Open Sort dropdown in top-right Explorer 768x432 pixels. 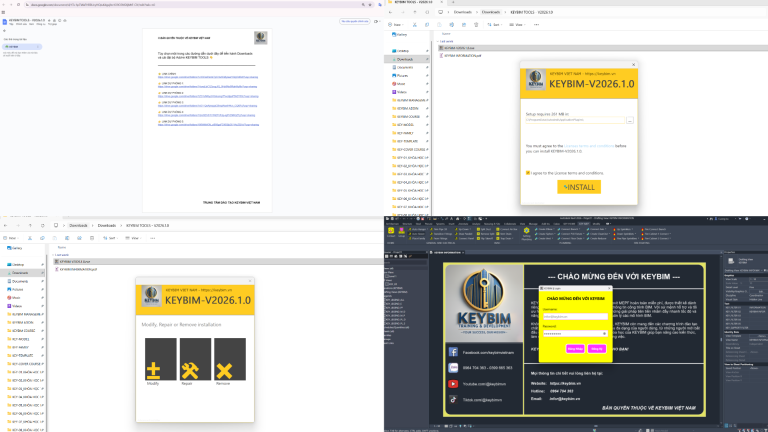tap(495, 24)
